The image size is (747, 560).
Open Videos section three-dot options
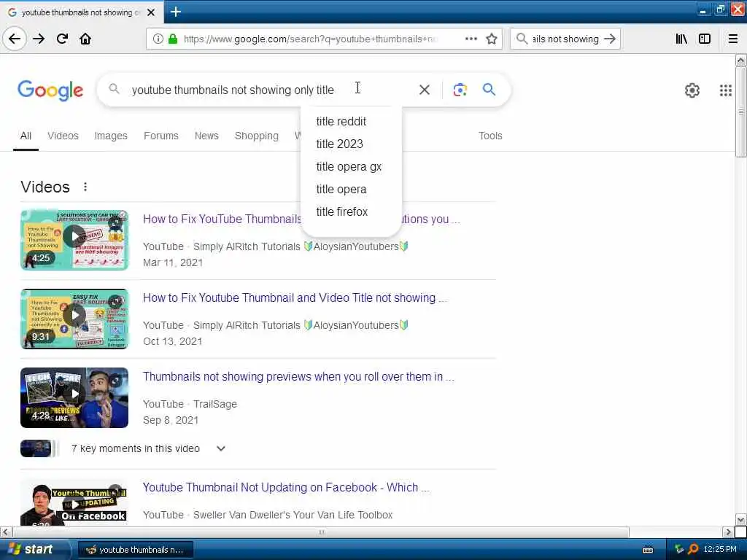coord(85,187)
